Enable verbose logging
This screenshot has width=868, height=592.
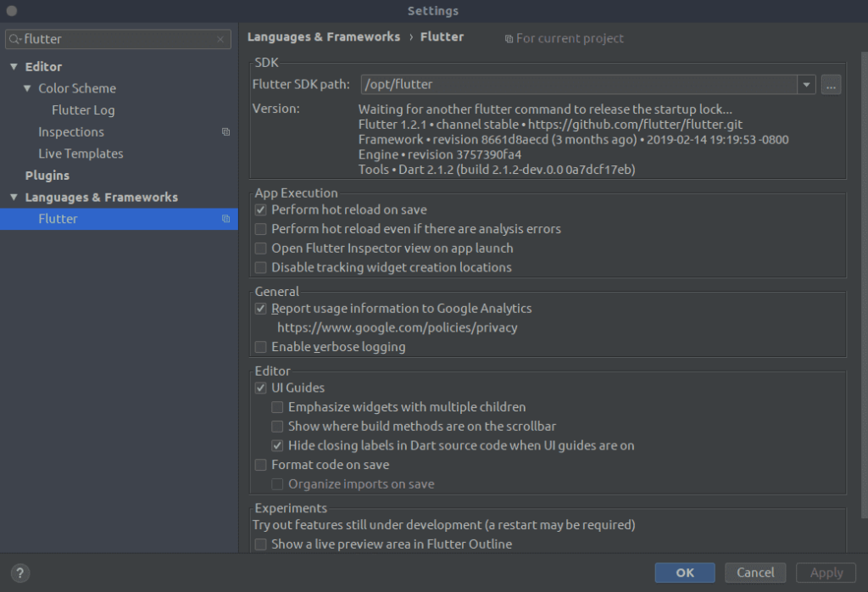pos(260,347)
